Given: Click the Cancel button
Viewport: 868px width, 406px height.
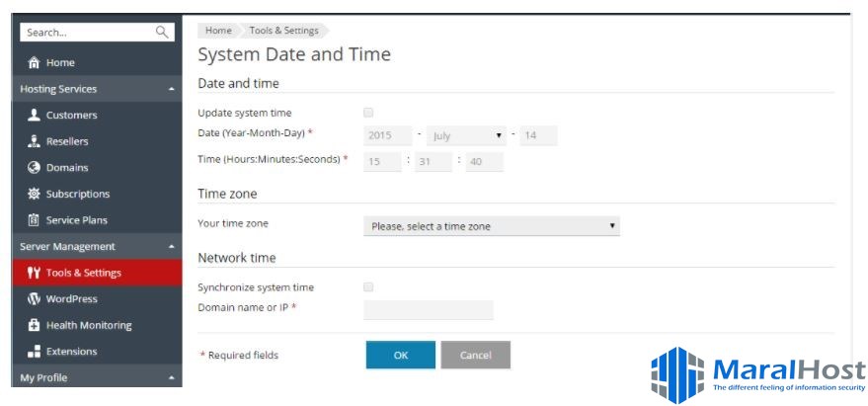Looking at the screenshot, I should 476,355.
